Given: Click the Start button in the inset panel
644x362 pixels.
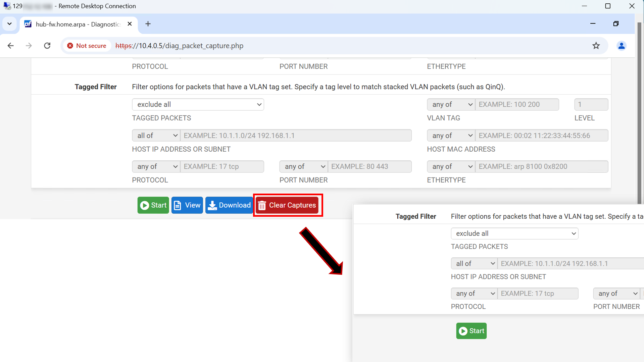Looking at the screenshot, I should point(471,331).
